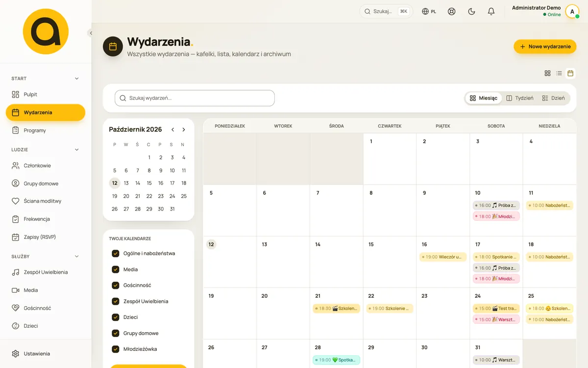Screen dimensions: 588x368
Task: Collapse the sidebar with the arrow handle
Action: [91, 33]
